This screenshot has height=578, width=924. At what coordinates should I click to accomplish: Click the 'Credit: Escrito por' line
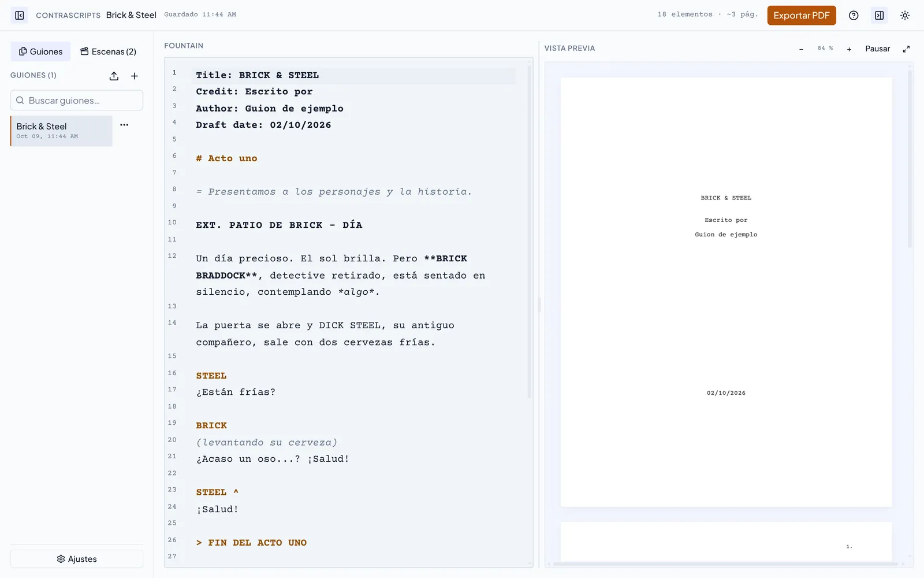click(x=254, y=92)
